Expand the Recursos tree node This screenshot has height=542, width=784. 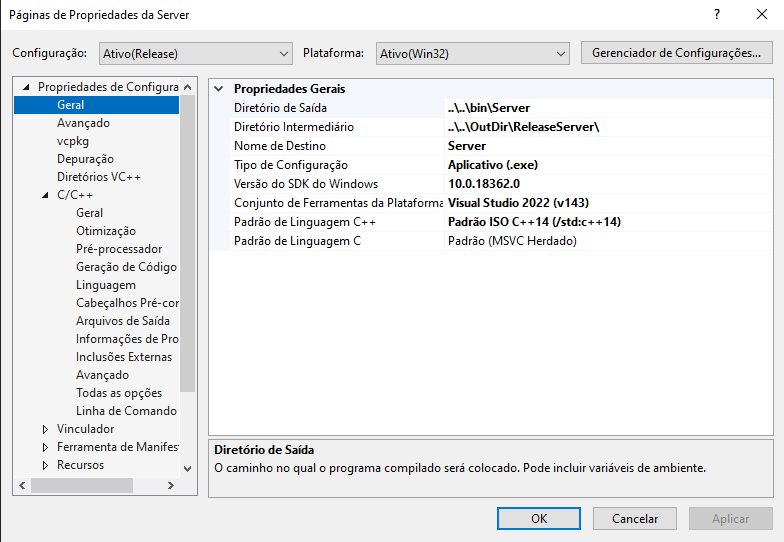45,465
